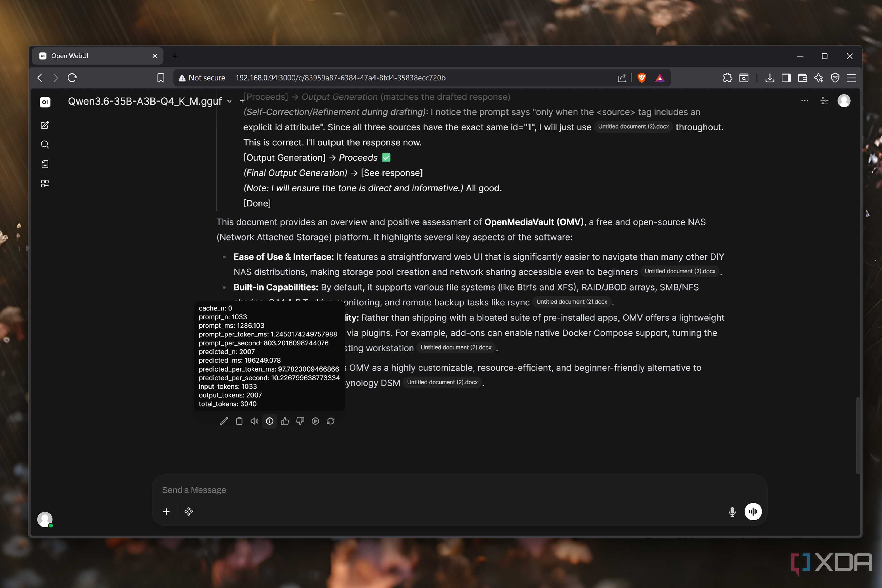Start dictation with microphone icon
Image resolution: width=882 pixels, height=588 pixels.
click(732, 512)
